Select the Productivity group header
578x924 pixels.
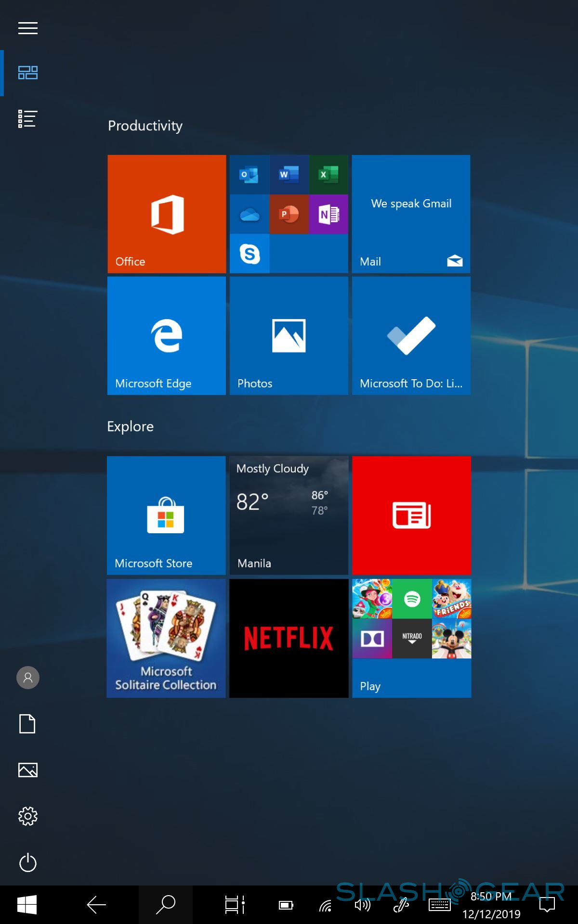(145, 126)
